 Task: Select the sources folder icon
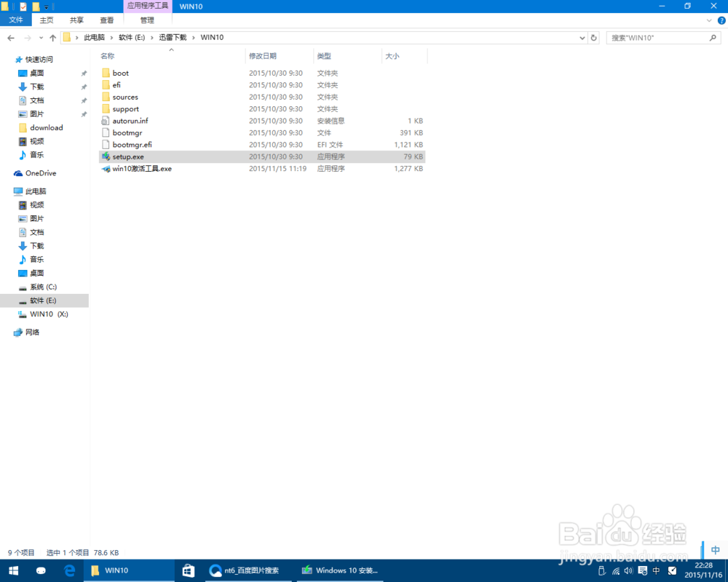[106, 97]
